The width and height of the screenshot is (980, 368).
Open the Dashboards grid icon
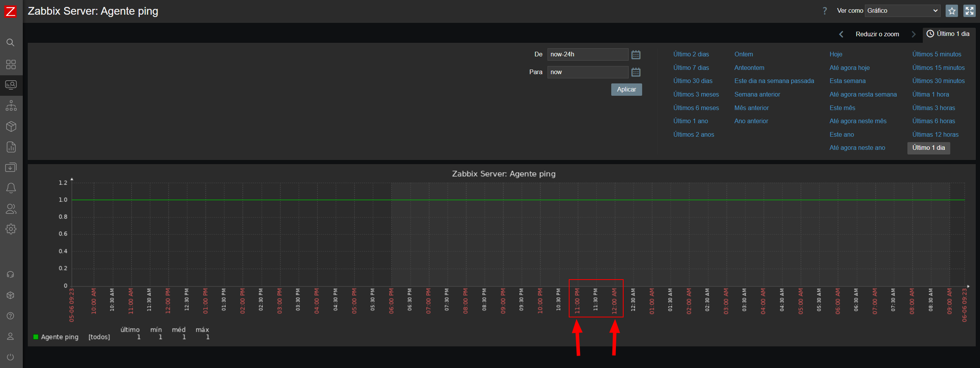(x=11, y=64)
